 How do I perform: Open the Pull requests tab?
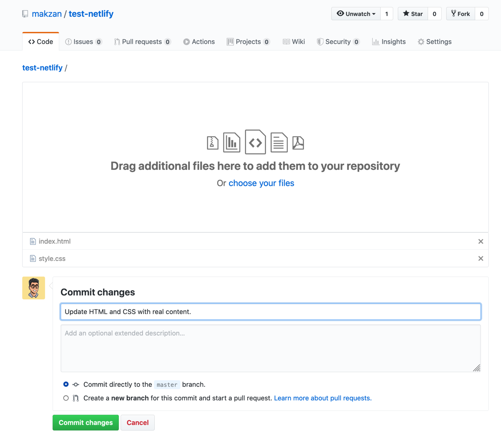tap(142, 42)
